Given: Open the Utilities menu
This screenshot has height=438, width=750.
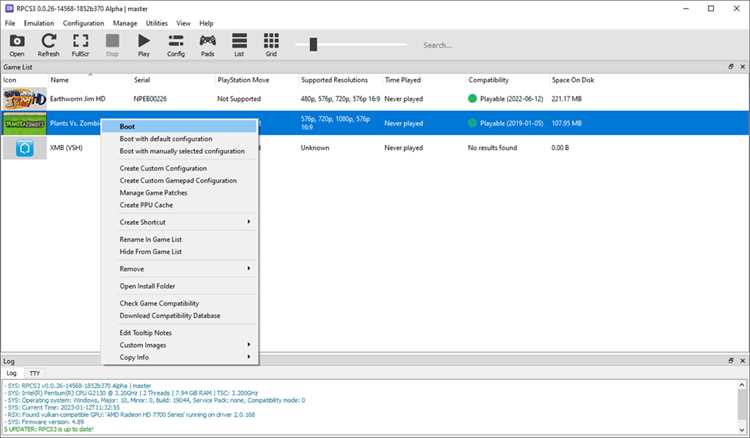Looking at the screenshot, I should pos(156,23).
